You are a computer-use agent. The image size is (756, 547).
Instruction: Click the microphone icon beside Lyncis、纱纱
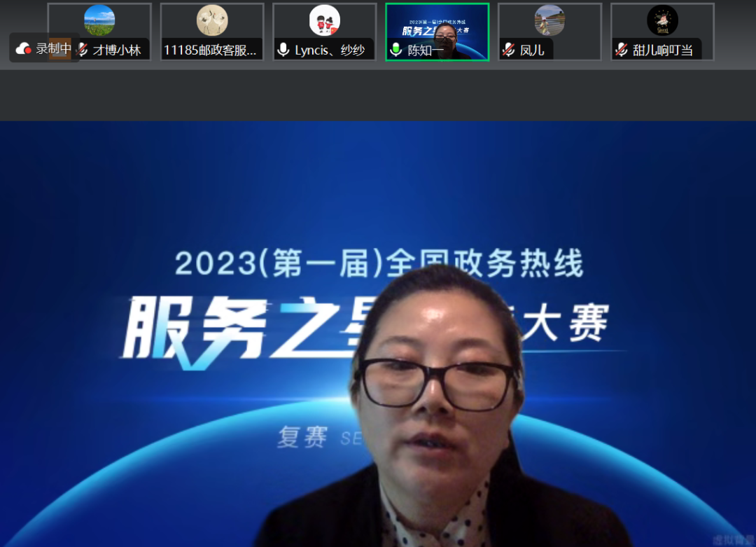[283, 50]
